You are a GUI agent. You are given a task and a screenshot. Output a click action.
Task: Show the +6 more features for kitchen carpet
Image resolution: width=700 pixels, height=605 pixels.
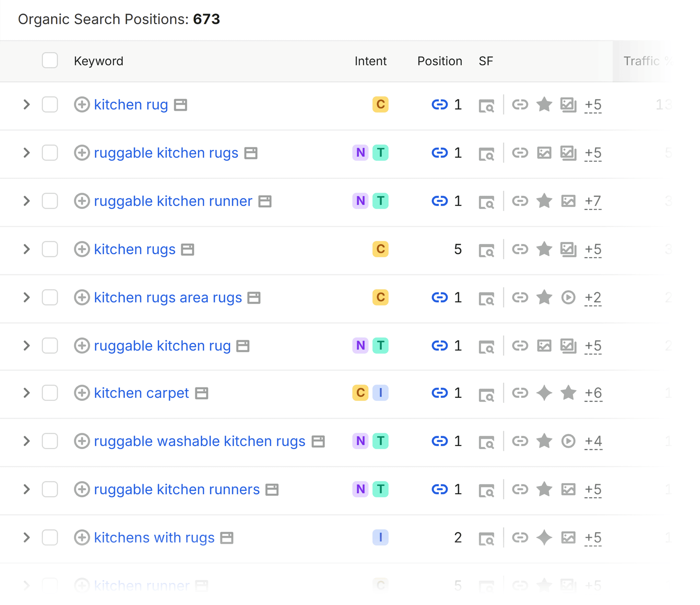pyautogui.click(x=593, y=393)
